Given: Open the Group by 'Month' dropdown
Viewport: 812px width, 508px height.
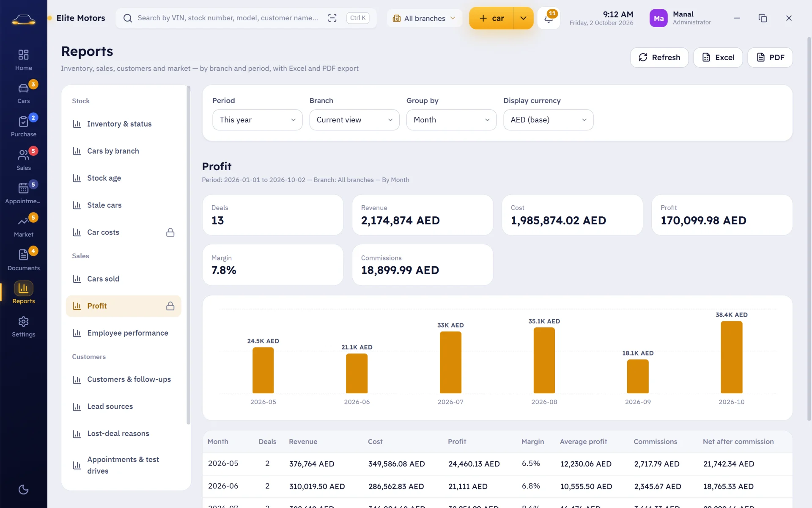Looking at the screenshot, I should [451, 120].
